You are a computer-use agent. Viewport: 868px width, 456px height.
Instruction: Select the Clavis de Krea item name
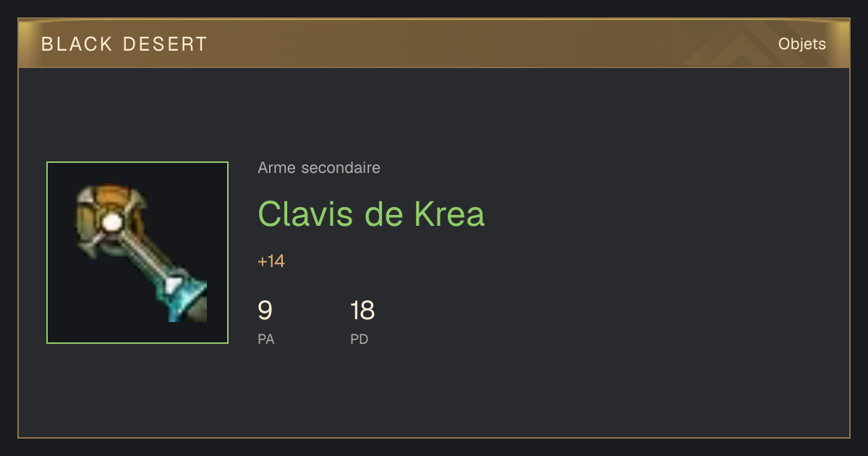click(x=371, y=214)
